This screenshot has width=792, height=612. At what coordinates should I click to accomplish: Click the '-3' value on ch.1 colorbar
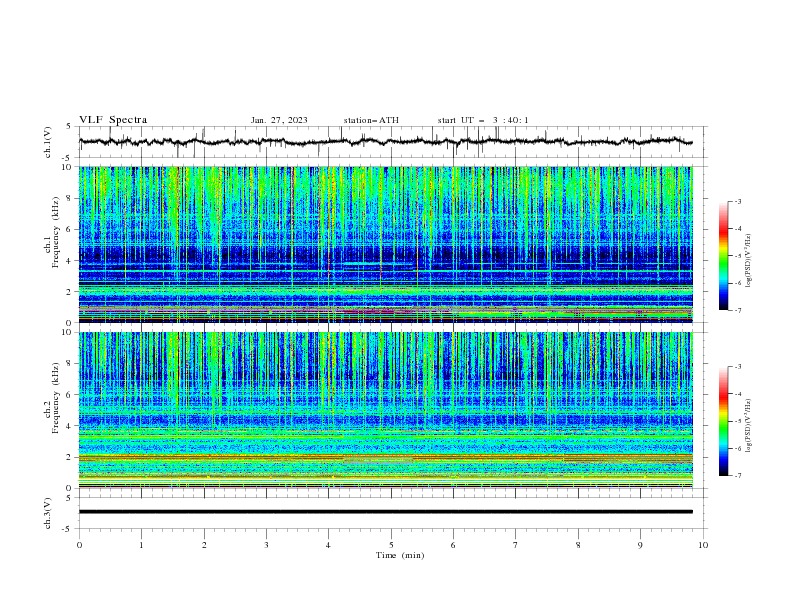pyautogui.click(x=737, y=201)
